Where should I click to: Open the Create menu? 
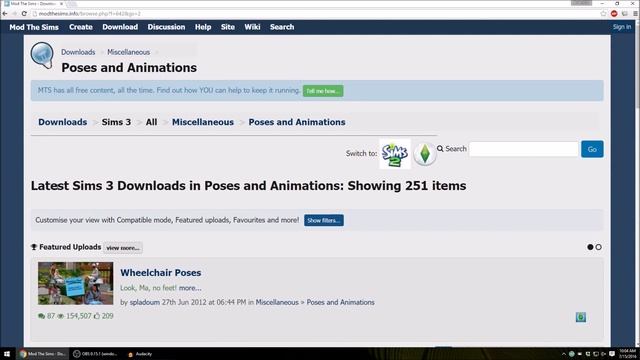[x=81, y=27]
